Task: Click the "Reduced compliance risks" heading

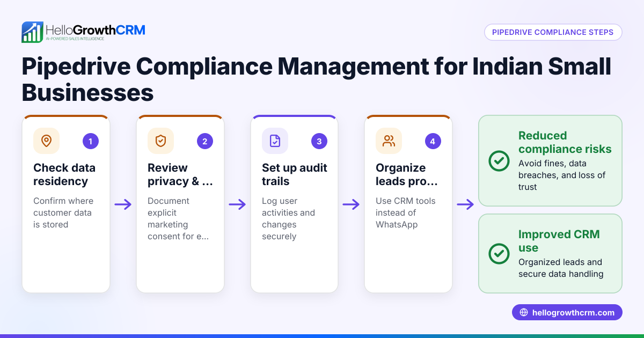Action: click(x=565, y=142)
